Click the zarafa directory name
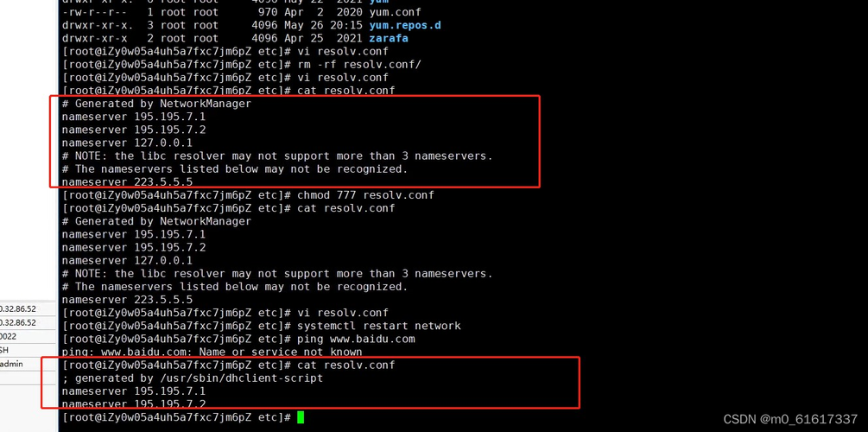 tap(389, 39)
